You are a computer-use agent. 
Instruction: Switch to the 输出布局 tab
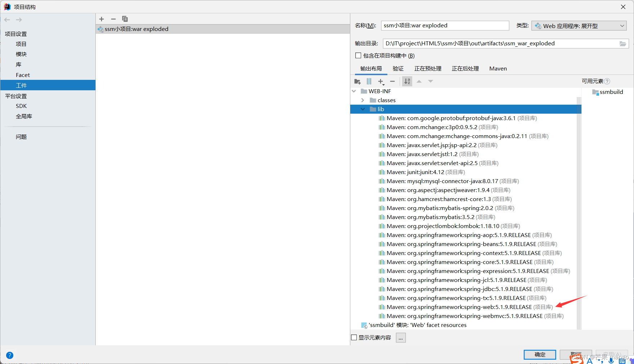[371, 68]
